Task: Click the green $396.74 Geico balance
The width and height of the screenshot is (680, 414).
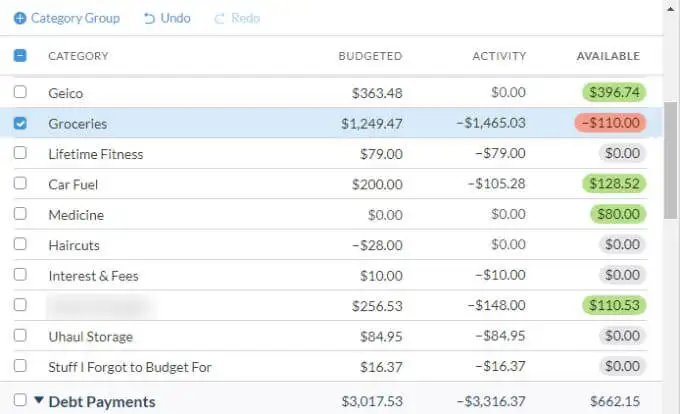Action: 614,92
